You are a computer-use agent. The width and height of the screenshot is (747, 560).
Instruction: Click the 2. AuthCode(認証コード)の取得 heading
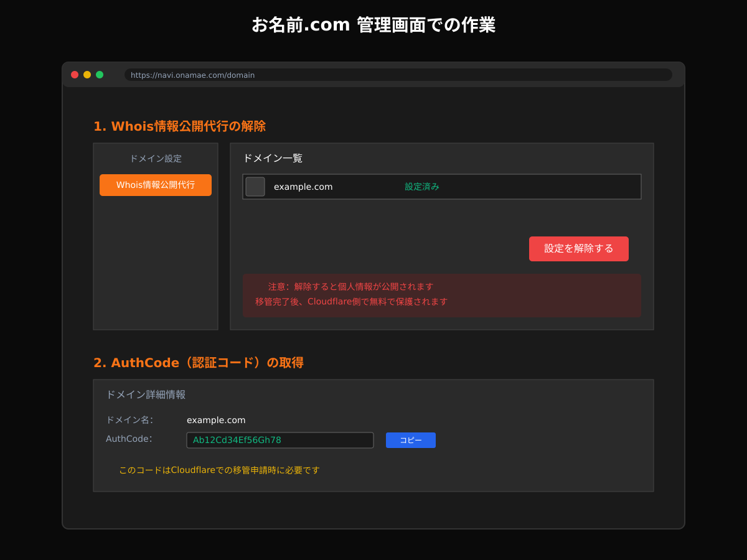pyautogui.click(x=199, y=363)
